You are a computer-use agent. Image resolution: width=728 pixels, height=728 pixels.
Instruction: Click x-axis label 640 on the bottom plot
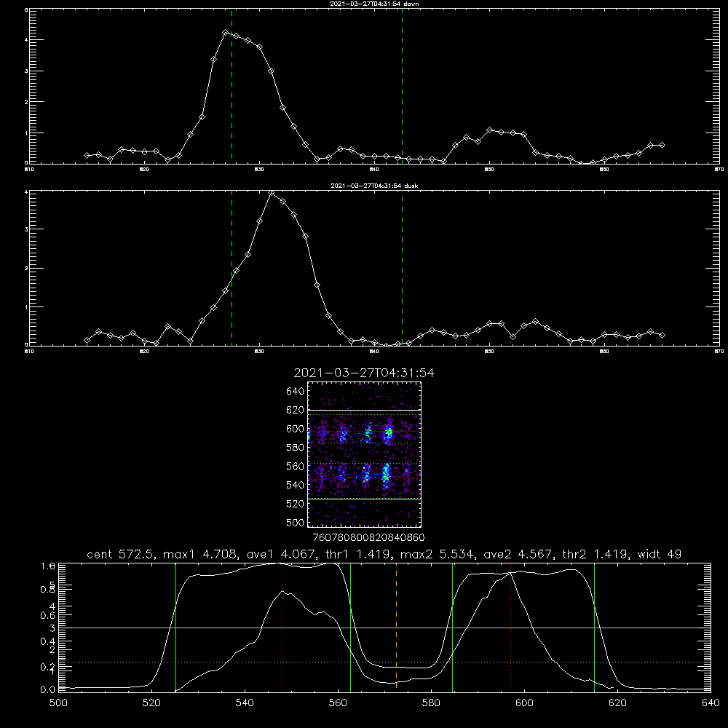pyautogui.click(x=711, y=703)
